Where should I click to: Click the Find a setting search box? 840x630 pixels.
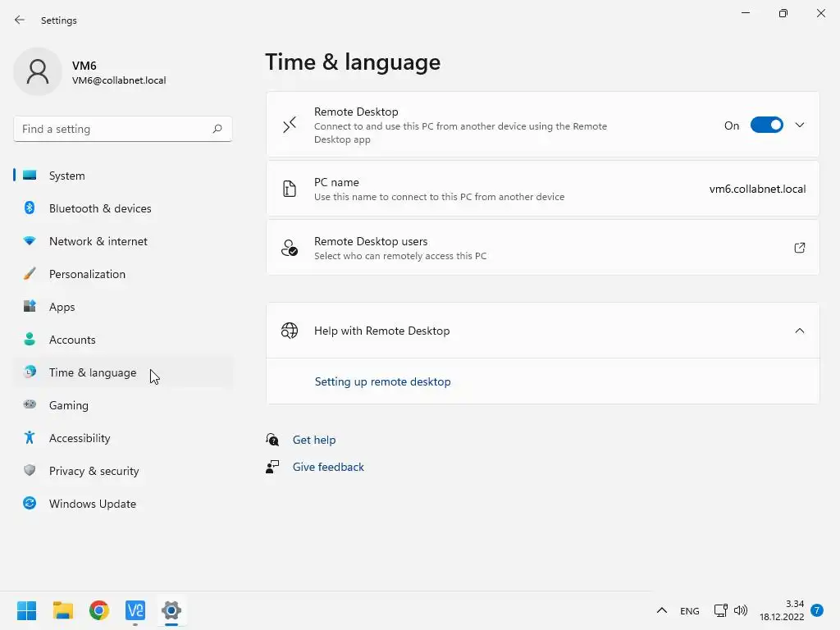[x=115, y=129]
